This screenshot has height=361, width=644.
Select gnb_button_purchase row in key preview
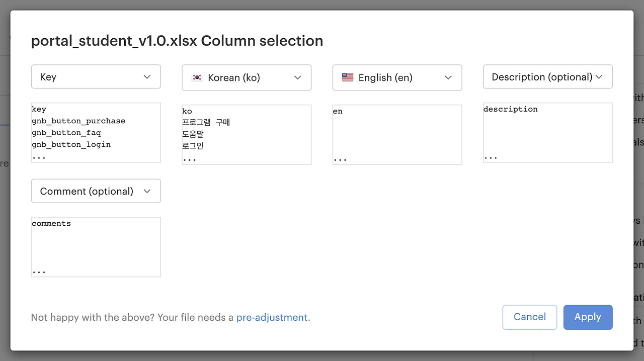(x=78, y=121)
